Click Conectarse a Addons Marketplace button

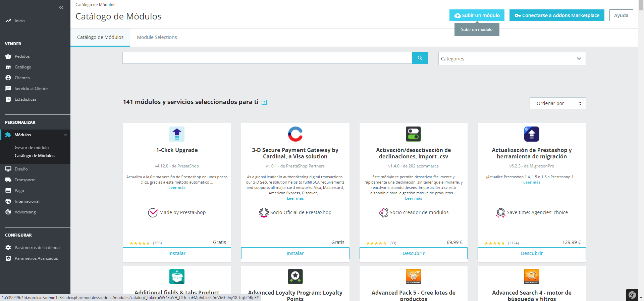pyautogui.click(x=557, y=15)
